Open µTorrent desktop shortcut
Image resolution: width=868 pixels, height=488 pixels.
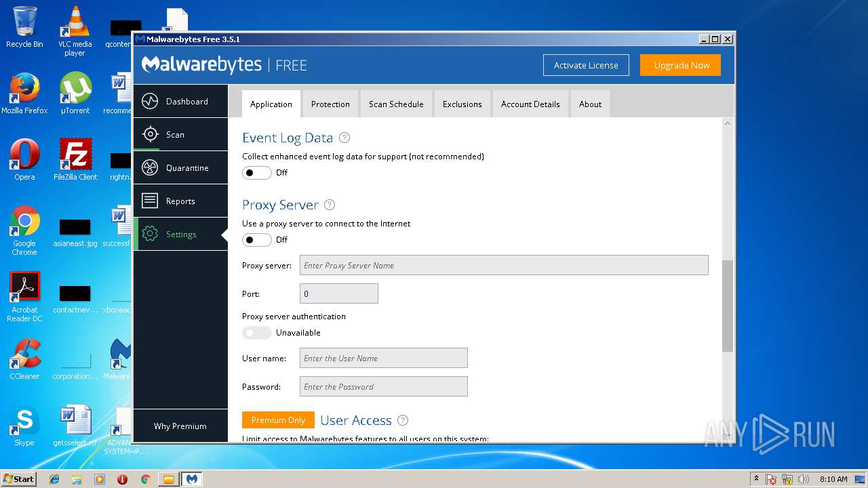point(75,94)
